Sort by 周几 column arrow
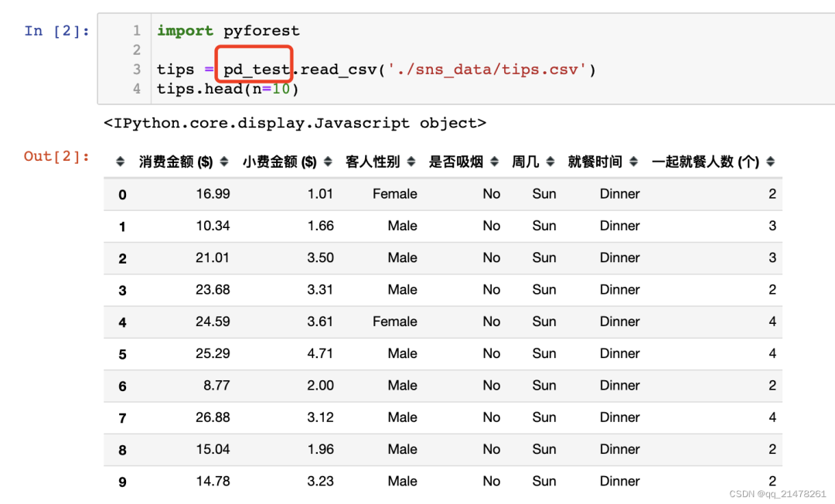Image resolution: width=835 pixels, height=504 pixels. pyautogui.click(x=550, y=162)
